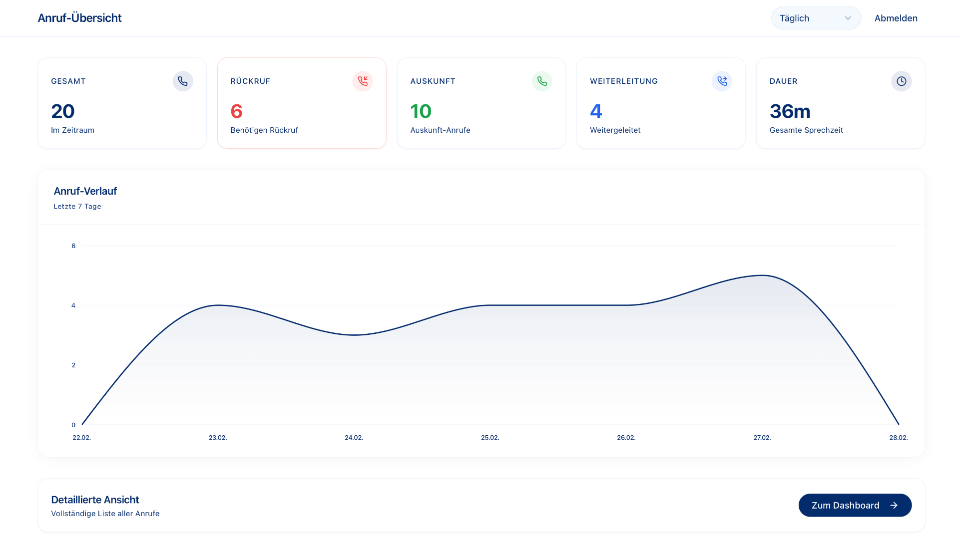Expand the time range selector in the header
959x560 pixels.
(816, 18)
